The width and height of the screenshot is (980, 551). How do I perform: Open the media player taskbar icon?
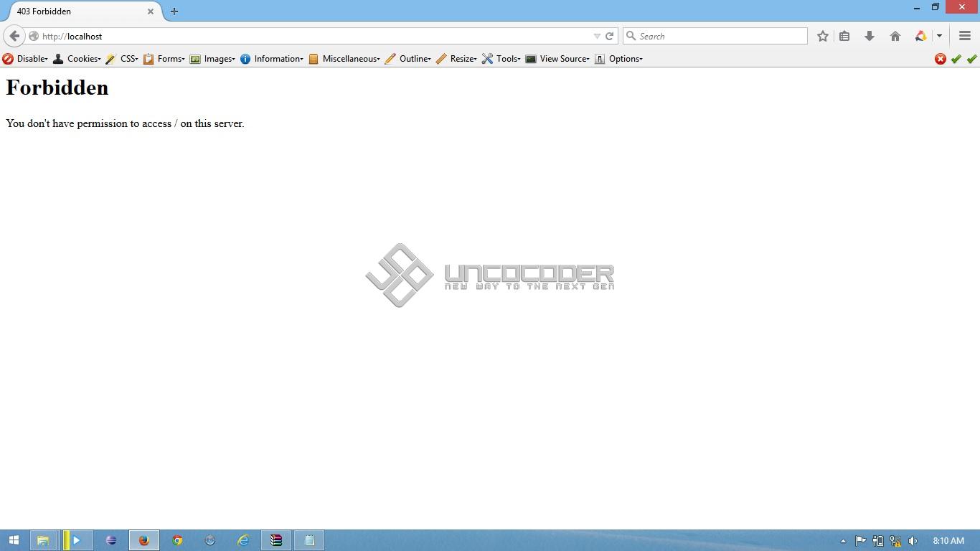coord(76,540)
